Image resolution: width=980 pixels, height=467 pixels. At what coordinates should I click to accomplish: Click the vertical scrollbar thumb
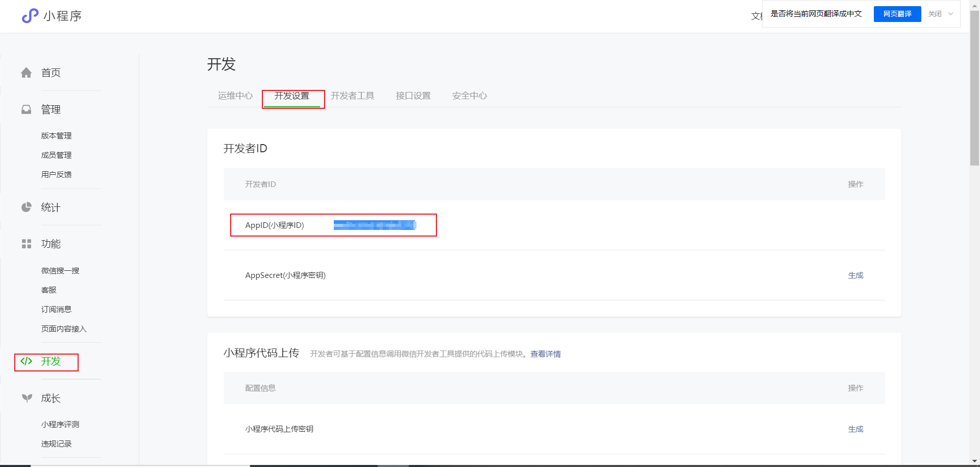click(x=975, y=88)
